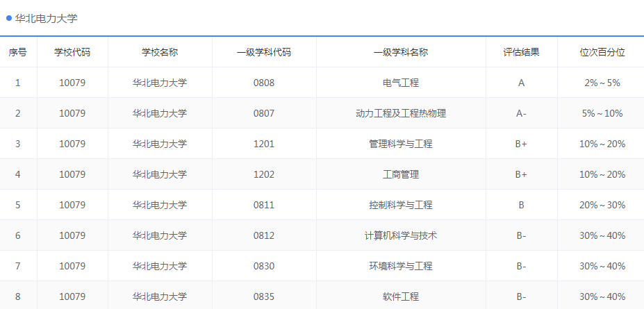Viewport: 644px width, 309px height.
Task: Click the 动力工程及工程热物理 discipline cell
Action: pos(401,113)
